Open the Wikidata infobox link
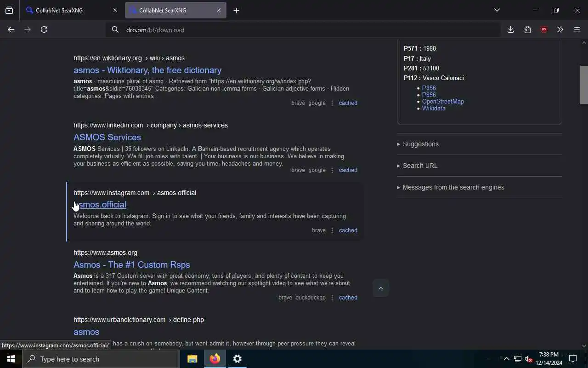This screenshot has width=588, height=368. click(434, 108)
